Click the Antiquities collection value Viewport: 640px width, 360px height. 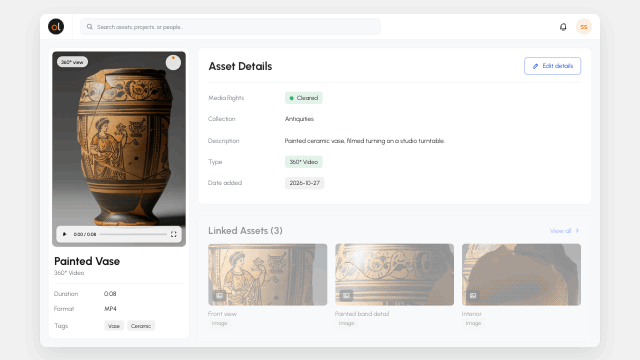pyautogui.click(x=299, y=119)
